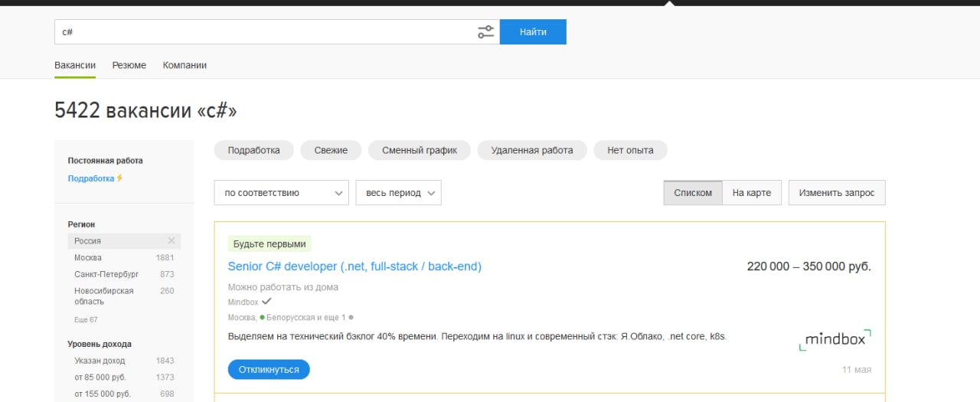Click the 11 мая date text

(x=857, y=370)
